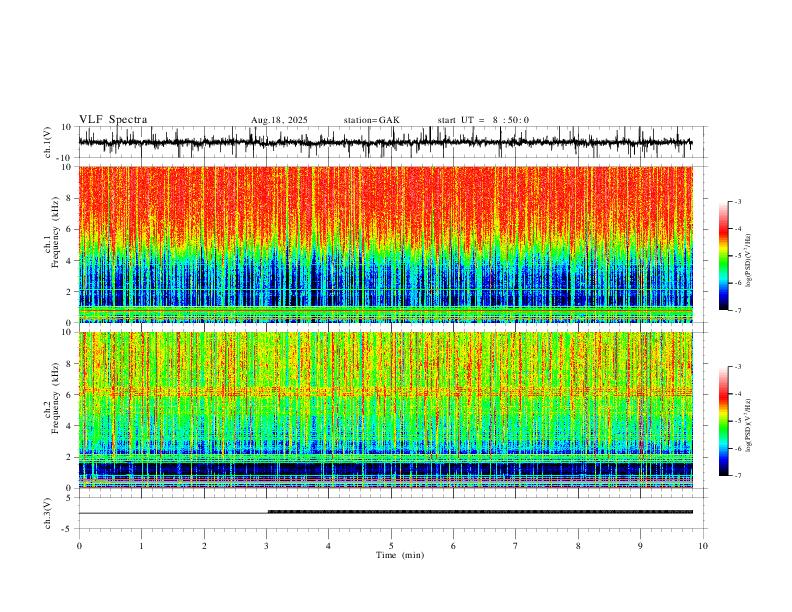This screenshot has width=792, height=612.
Task: Click the "ch.3(V)" axis label
Action: pos(48,513)
